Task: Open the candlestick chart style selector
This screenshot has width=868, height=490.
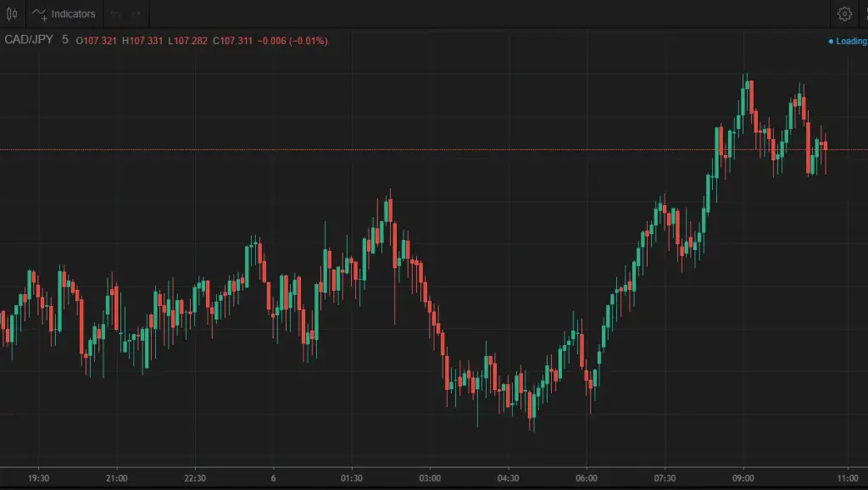Action: [12, 14]
